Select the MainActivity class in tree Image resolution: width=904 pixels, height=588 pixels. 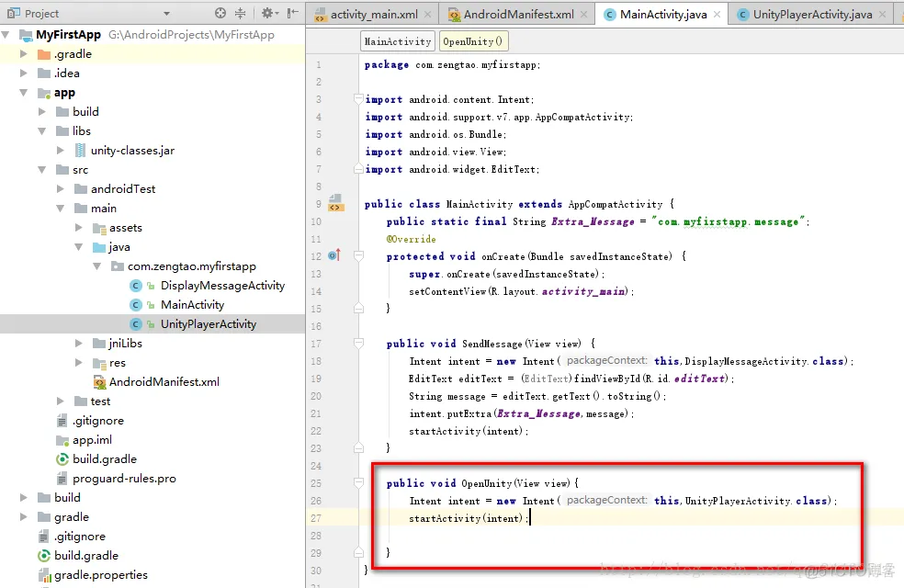click(x=192, y=304)
